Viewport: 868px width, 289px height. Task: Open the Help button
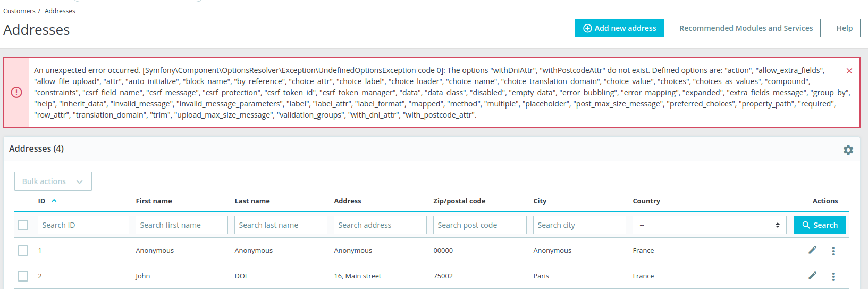click(845, 28)
